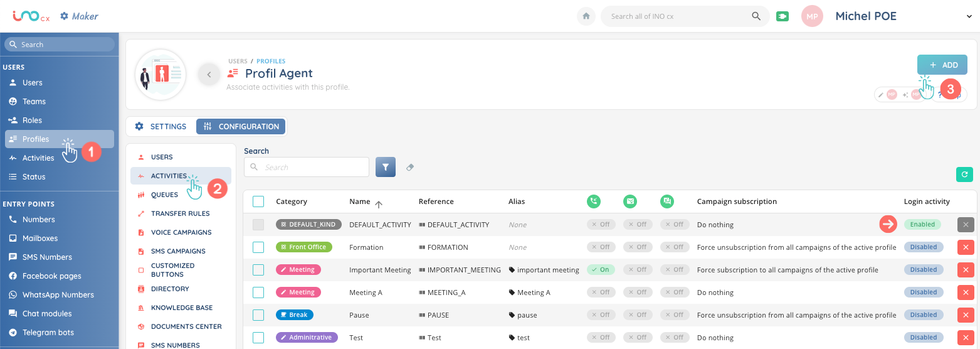Toggle select-all checkbox in table header
This screenshot has height=349, width=980.
click(x=258, y=201)
